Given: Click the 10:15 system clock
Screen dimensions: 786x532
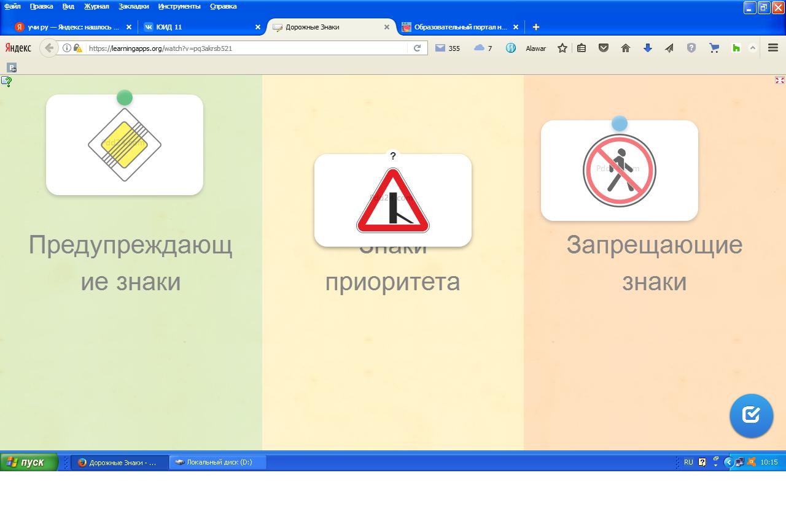Looking at the screenshot, I should click(769, 462).
